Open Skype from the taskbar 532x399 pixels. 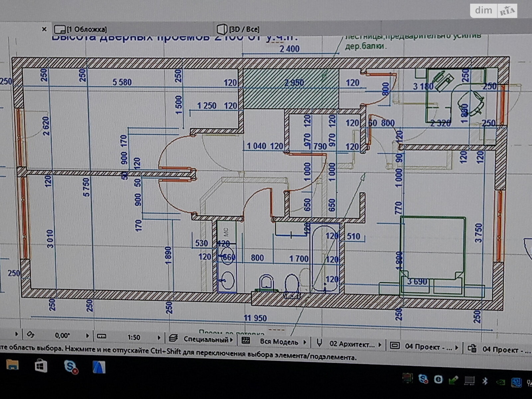pos(70,366)
